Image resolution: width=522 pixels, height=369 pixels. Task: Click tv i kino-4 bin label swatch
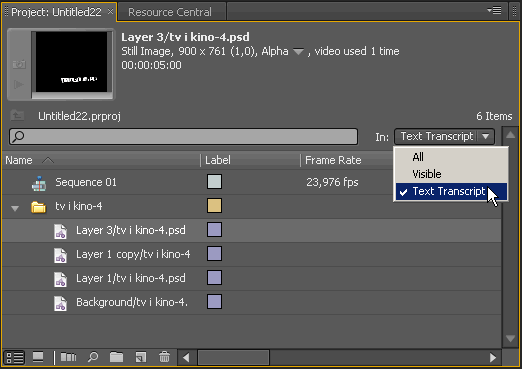[214, 206]
